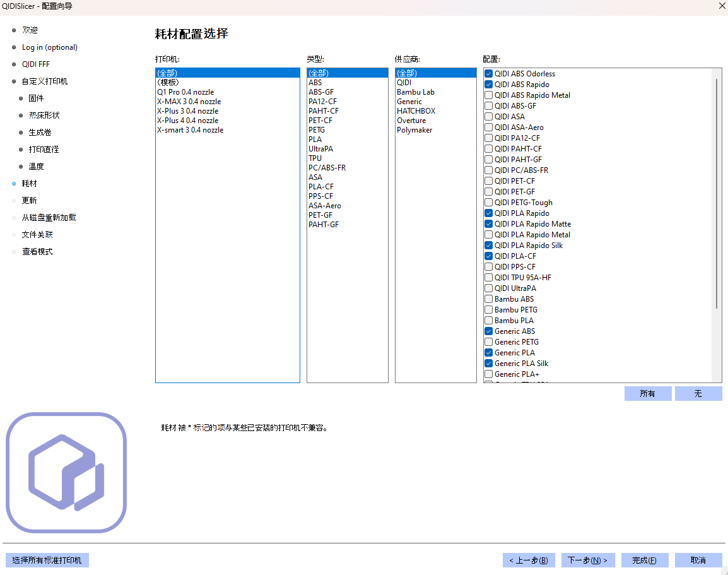The image size is (728, 575).
Task: Enable Bambu PLA filament profile
Action: 488,320
